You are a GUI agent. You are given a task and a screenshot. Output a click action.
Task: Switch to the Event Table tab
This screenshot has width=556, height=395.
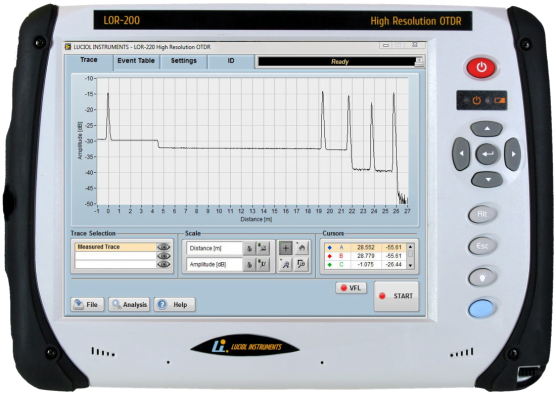coord(136,61)
